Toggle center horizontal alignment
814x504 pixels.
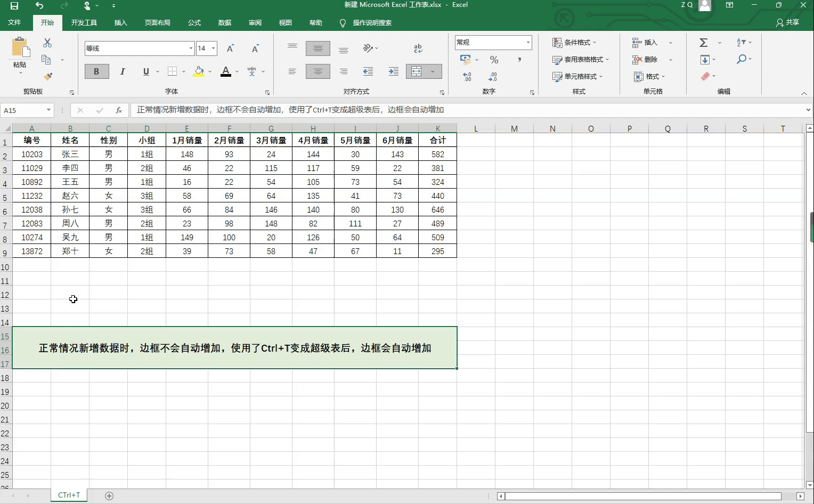tap(318, 71)
